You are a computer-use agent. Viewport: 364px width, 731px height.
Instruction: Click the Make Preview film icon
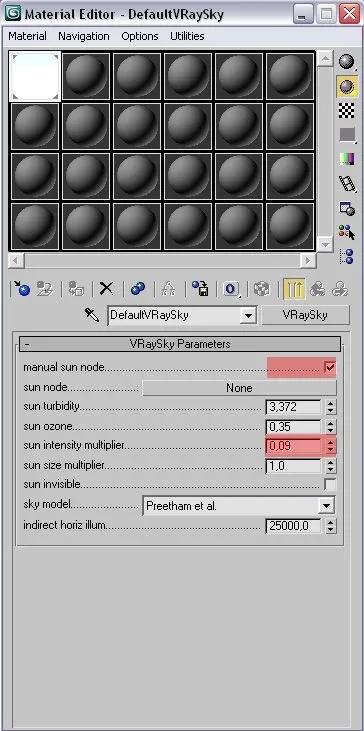click(347, 184)
